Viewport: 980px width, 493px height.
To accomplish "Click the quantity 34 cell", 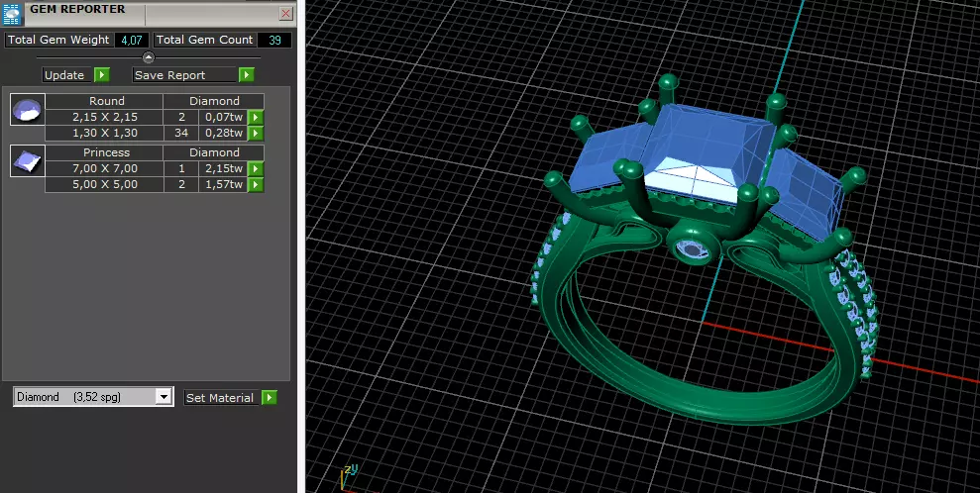I will click(x=181, y=133).
